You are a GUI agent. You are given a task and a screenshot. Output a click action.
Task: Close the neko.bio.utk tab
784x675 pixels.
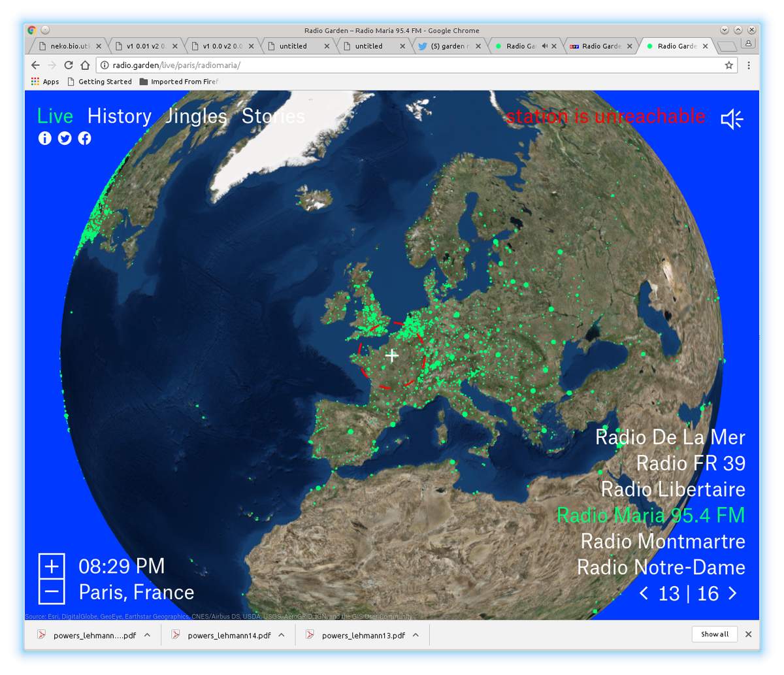click(99, 46)
